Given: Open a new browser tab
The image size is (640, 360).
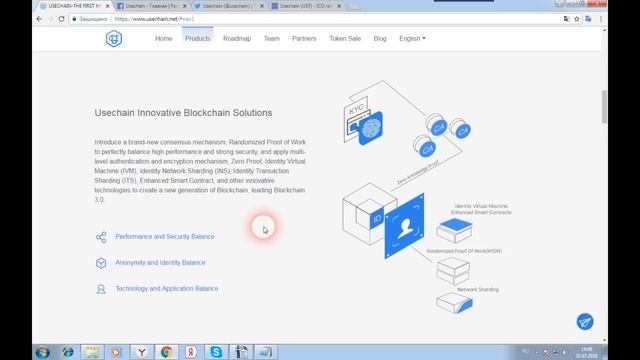Looking at the screenshot, I should coord(354,6).
